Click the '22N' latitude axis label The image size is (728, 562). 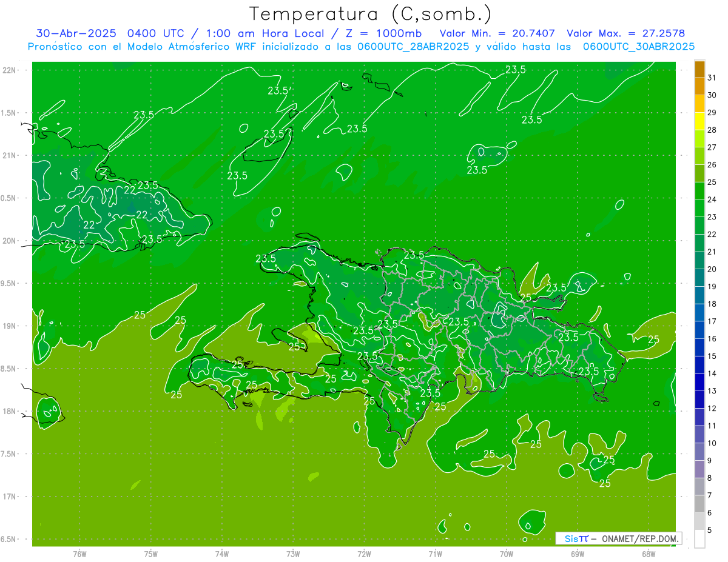click(x=10, y=70)
